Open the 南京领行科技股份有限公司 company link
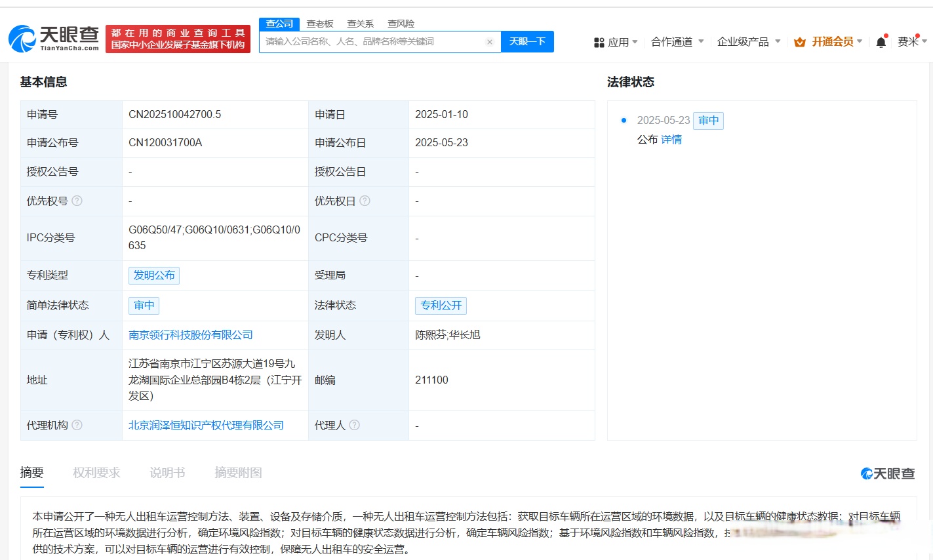Viewport: 933px width, 560px height. pyautogui.click(x=189, y=335)
